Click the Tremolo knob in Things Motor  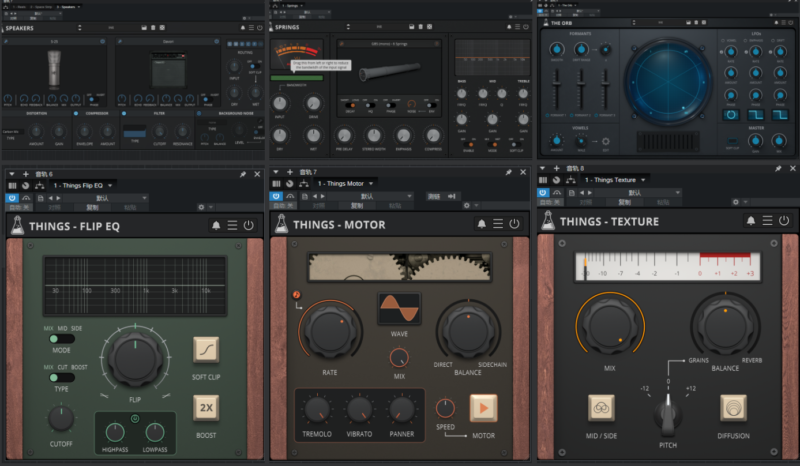(x=317, y=409)
